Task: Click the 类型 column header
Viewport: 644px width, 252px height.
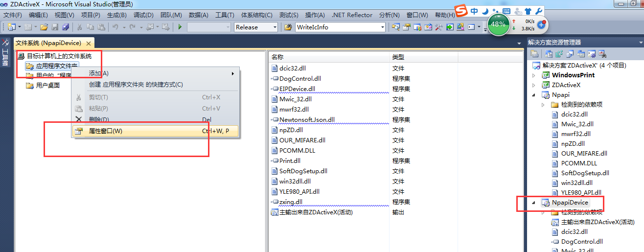Action: [x=424, y=57]
